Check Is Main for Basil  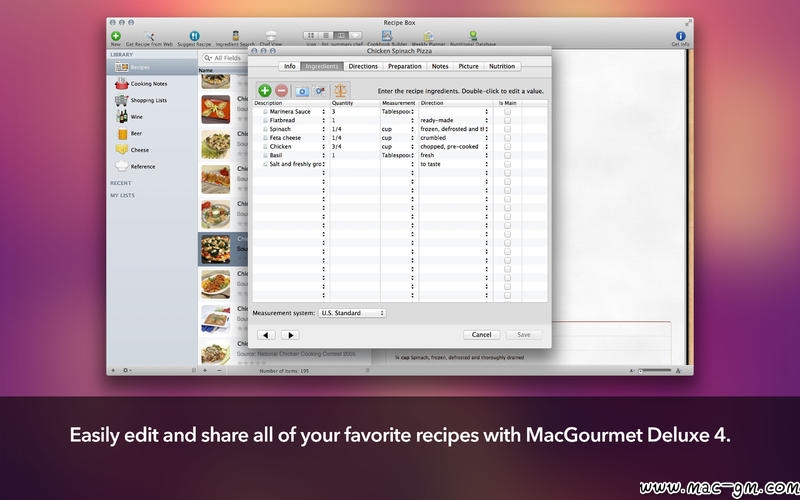tap(507, 155)
